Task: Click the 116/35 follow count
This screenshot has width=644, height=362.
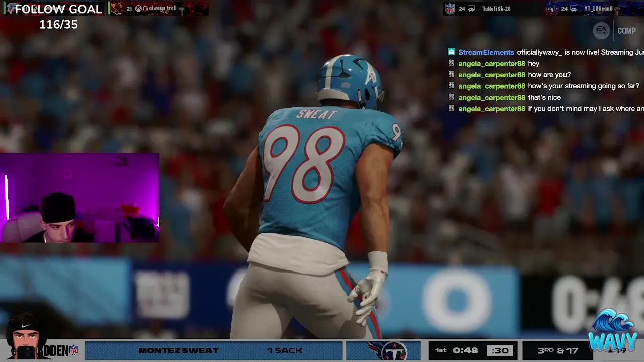Action: click(59, 25)
